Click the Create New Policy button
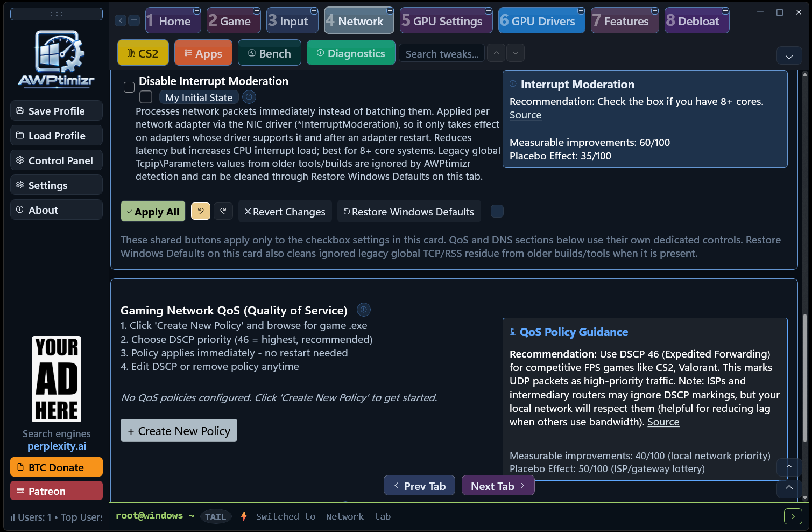Image resolution: width=812 pixels, height=532 pixels. (179, 431)
